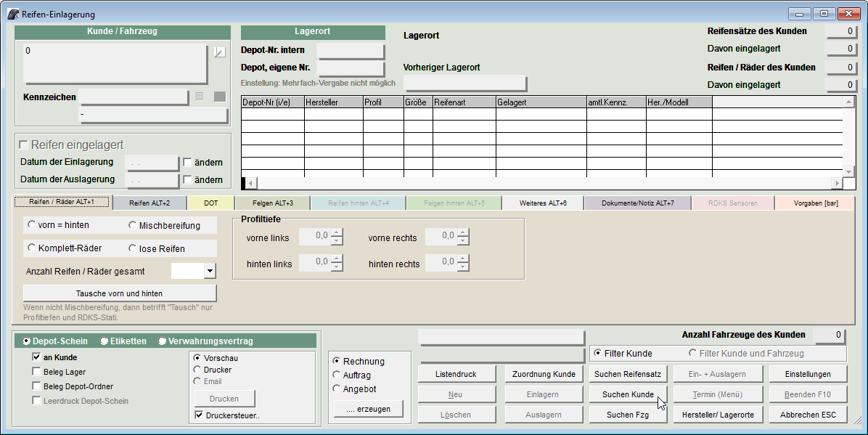Screen dimensions: 868x435
Task: Click the Depot-Nr. intern input field
Action: pyautogui.click(x=351, y=50)
